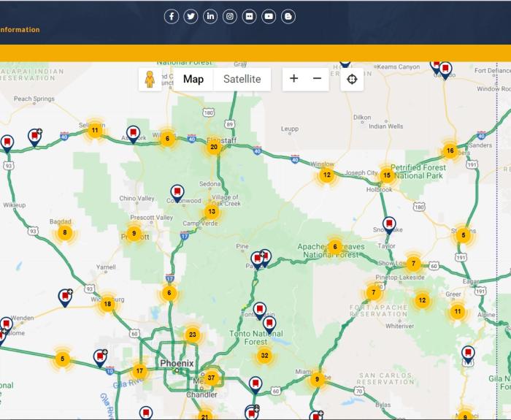Open the YouTube social link

pyautogui.click(x=269, y=16)
